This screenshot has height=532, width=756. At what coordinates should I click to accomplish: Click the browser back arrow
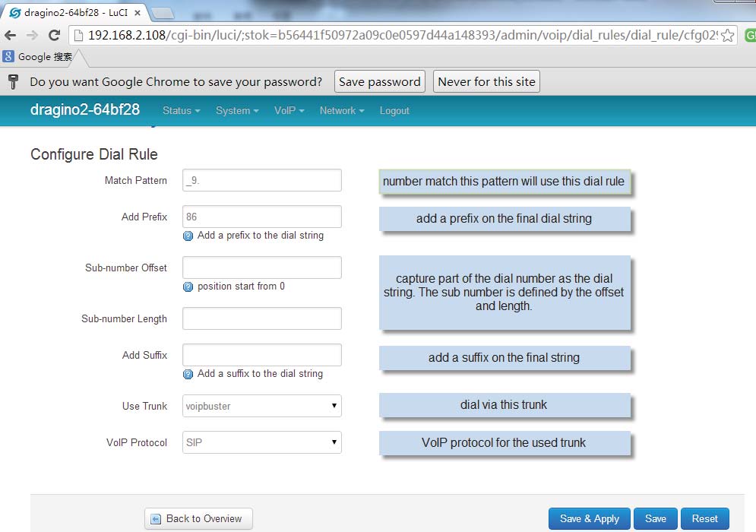tap(10, 35)
